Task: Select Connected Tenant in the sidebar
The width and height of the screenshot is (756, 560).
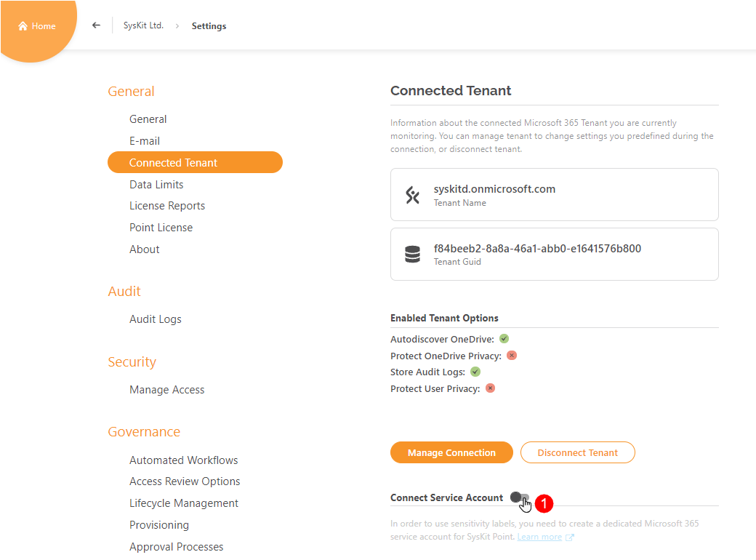Action: (x=195, y=163)
